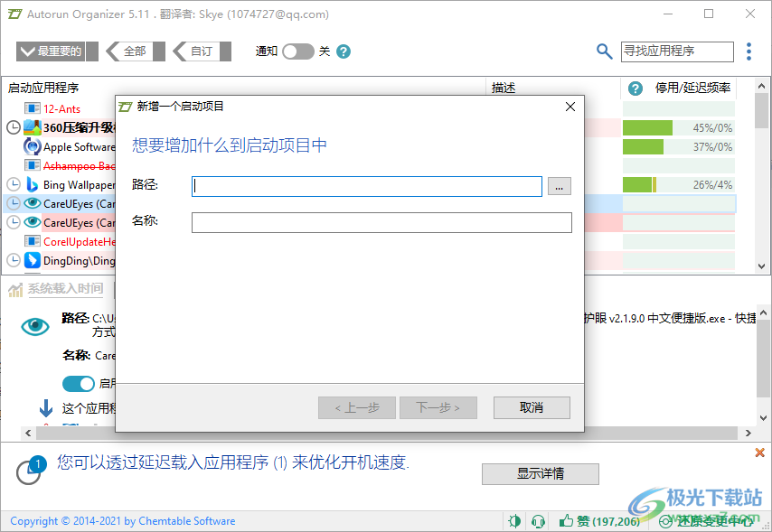Click the 寻找应用程序 search box
The height and width of the screenshot is (532, 772).
(x=677, y=51)
